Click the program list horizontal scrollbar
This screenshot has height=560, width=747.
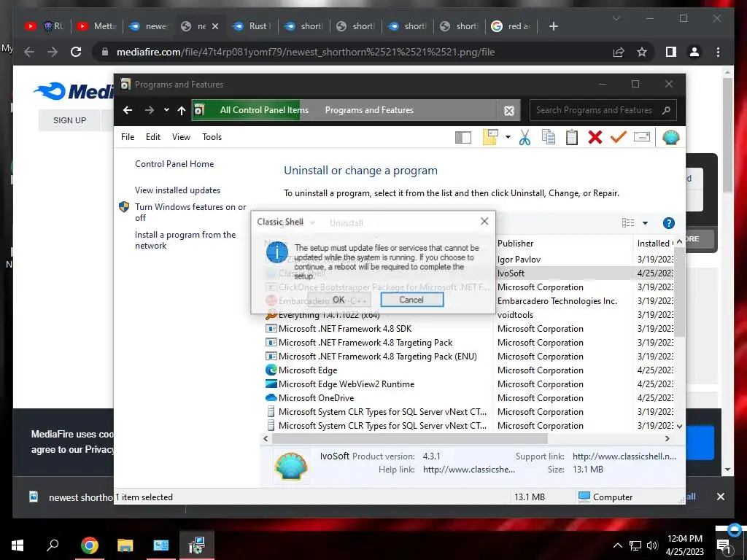(410, 438)
